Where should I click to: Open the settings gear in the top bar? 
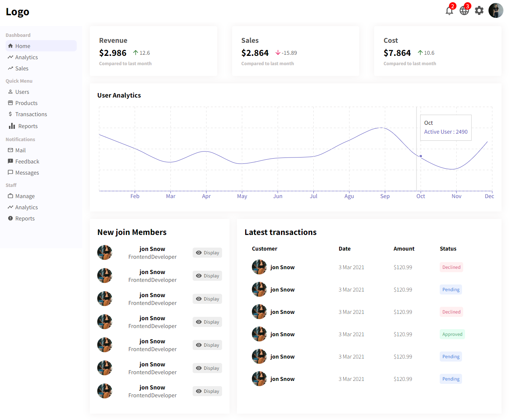pyautogui.click(x=479, y=10)
